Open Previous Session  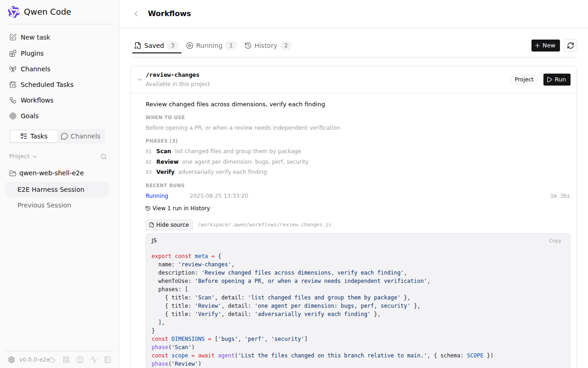[57, 205]
